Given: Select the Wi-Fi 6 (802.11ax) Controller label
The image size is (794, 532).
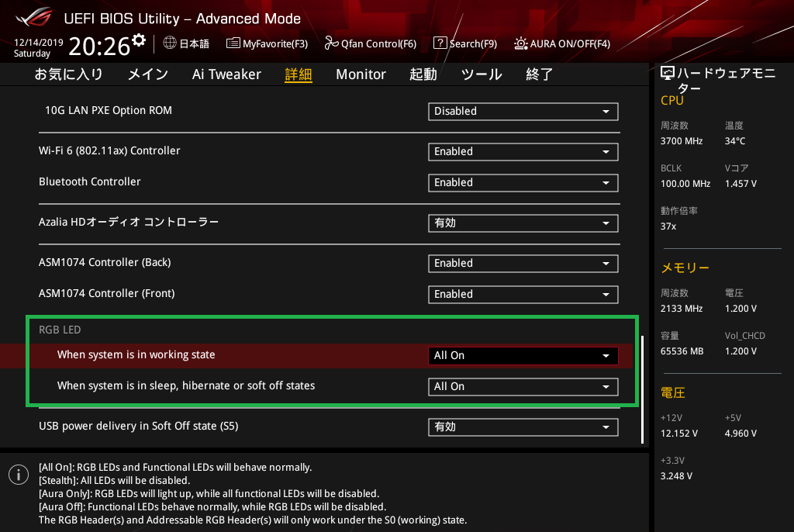Looking at the screenshot, I should tap(109, 150).
